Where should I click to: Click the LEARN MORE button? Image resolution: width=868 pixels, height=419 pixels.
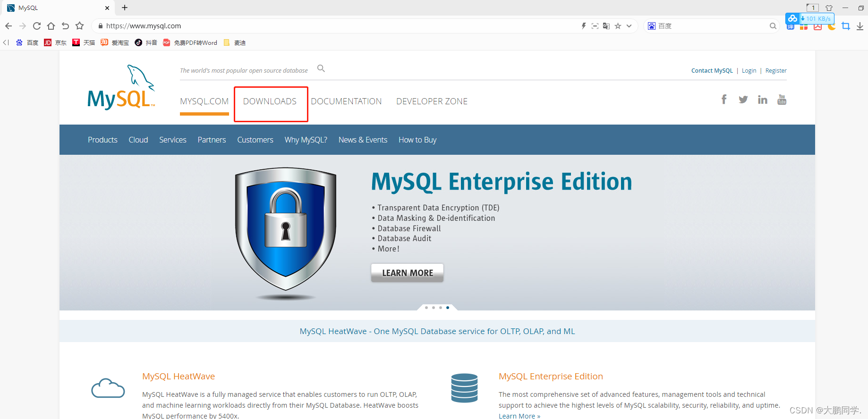[407, 273]
